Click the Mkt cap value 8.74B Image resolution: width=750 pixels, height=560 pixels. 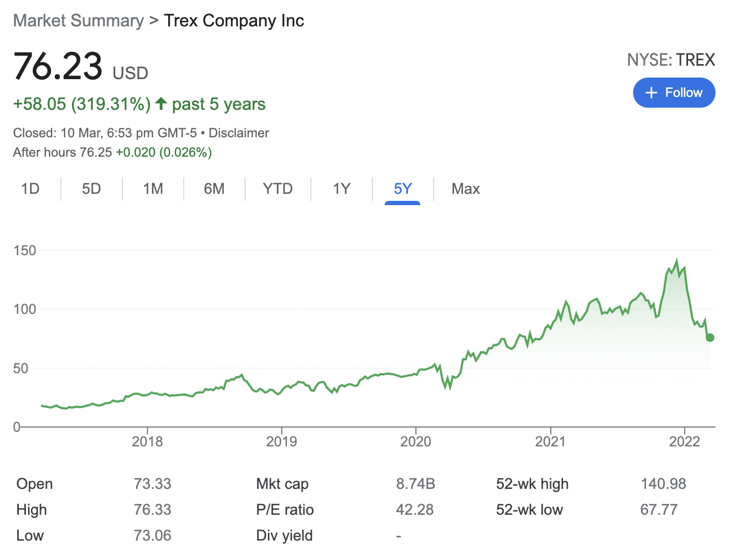[415, 484]
